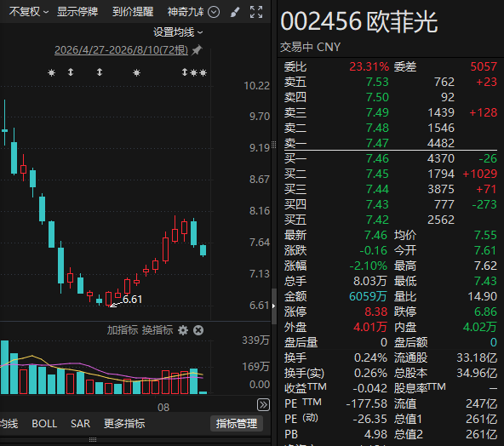Select the BOLL indicator tab
The height and width of the screenshot is (446, 504).
(44, 424)
